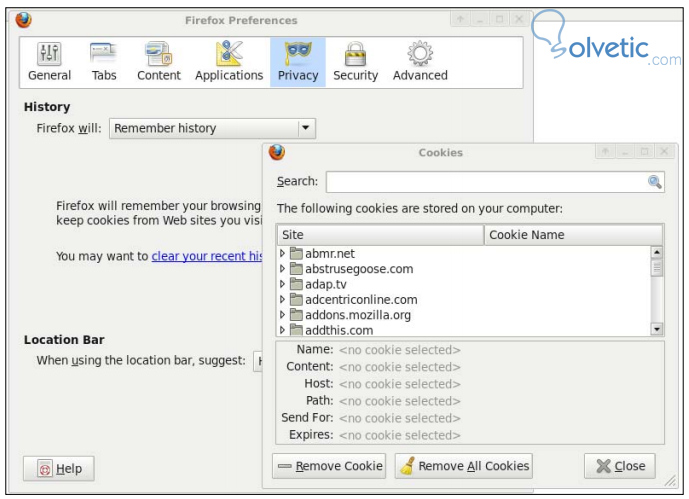Expand the adap.tv tree node
Image resolution: width=689 pixels, height=499 pixels.
[282, 284]
